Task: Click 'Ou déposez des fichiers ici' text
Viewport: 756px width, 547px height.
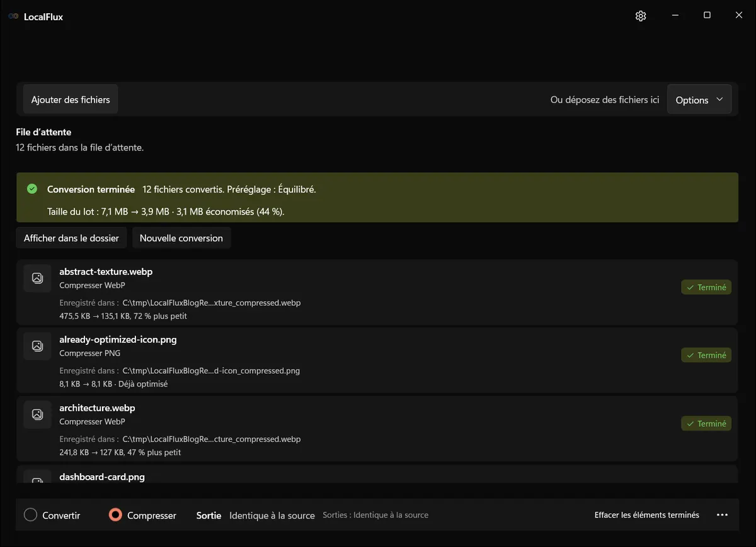Action: click(x=605, y=99)
